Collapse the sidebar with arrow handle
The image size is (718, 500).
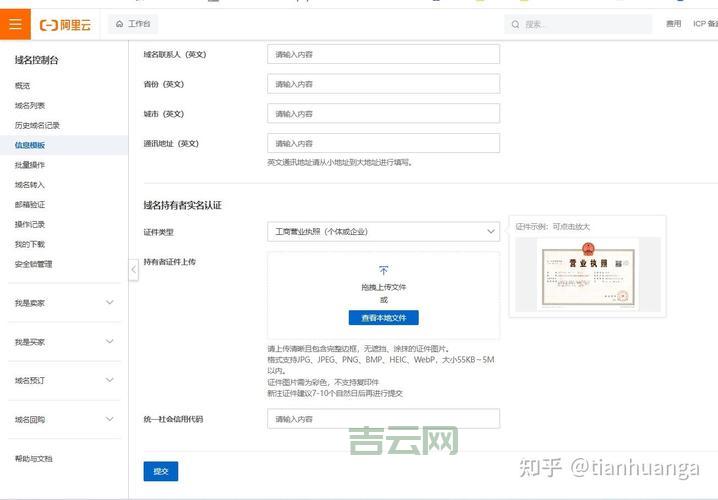click(133, 270)
